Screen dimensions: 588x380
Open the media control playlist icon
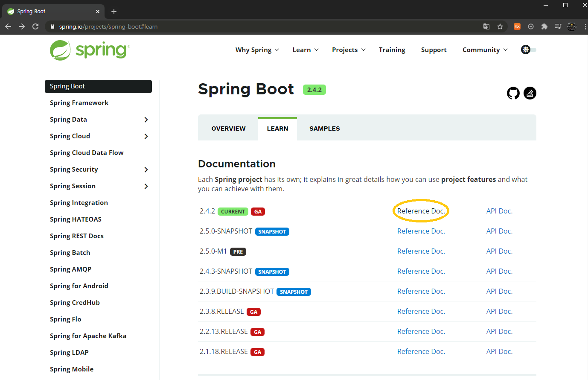coord(558,26)
